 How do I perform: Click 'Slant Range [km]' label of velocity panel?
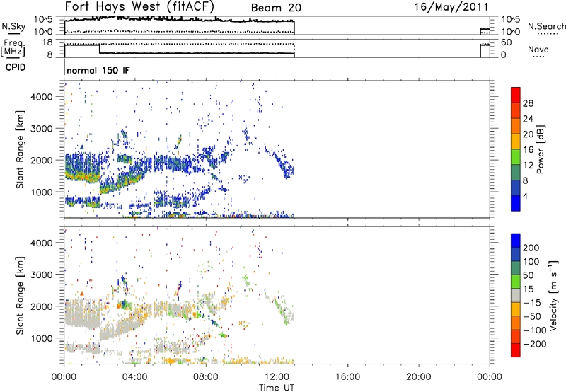pyautogui.click(x=20, y=295)
